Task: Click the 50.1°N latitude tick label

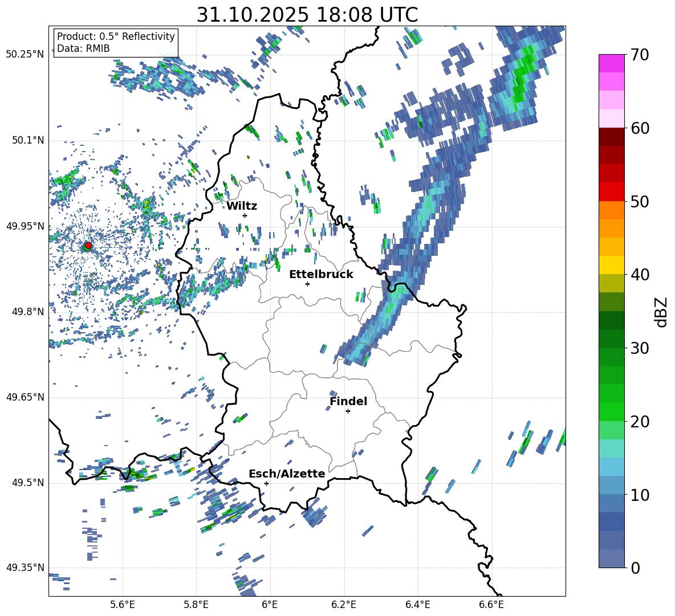Action: pyautogui.click(x=27, y=140)
